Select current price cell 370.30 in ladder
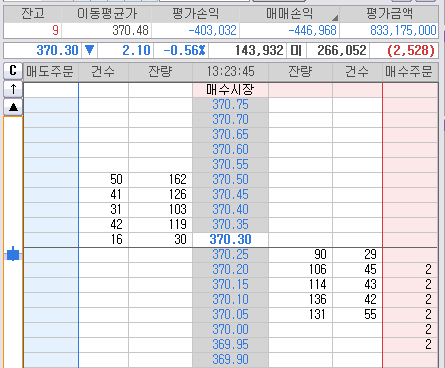 (230, 240)
